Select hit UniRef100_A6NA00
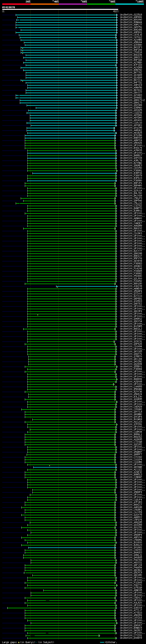146x644 pixels. point(131,218)
